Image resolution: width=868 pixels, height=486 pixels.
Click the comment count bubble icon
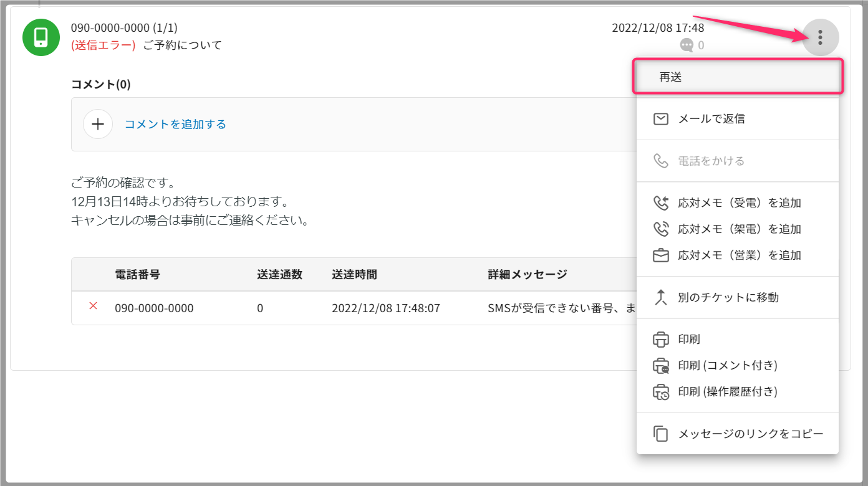[x=687, y=45]
